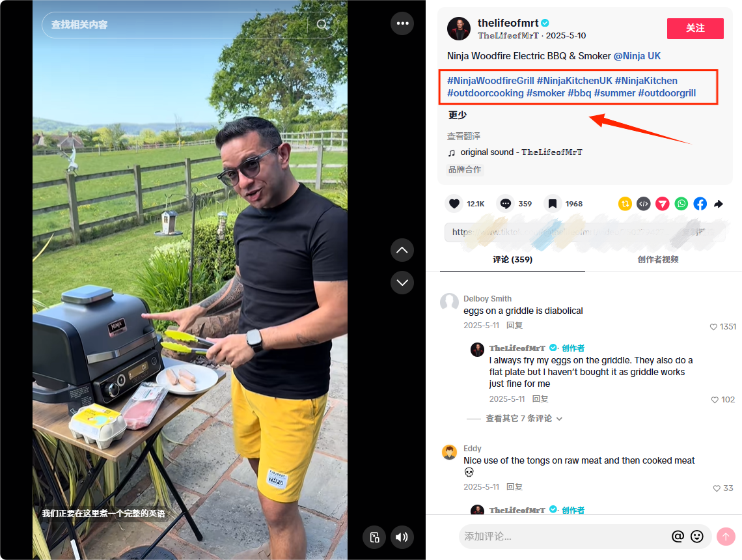Screen dimensions: 742x560
Task: Open the three-dot more options menu
Action: pyautogui.click(x=402, y=23)
